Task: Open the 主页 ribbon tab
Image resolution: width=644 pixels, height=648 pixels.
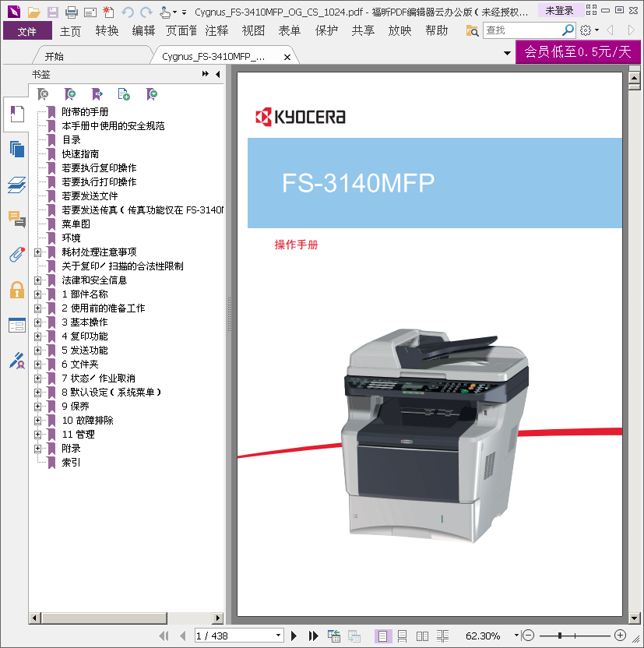Action: click(x=70, y=31)
